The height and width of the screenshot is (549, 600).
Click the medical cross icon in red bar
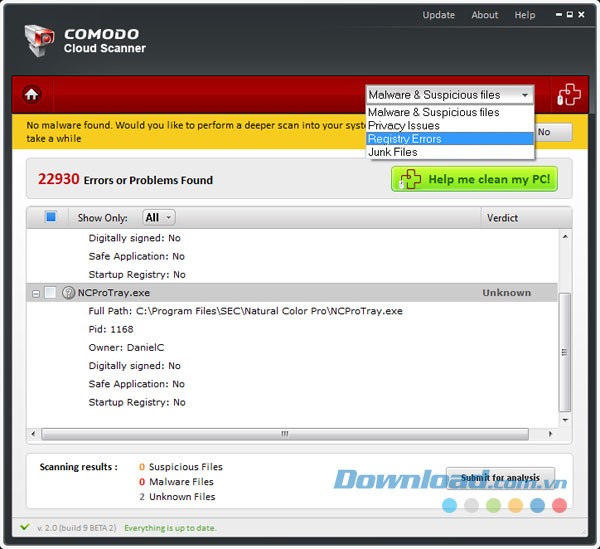coord(569,94)
